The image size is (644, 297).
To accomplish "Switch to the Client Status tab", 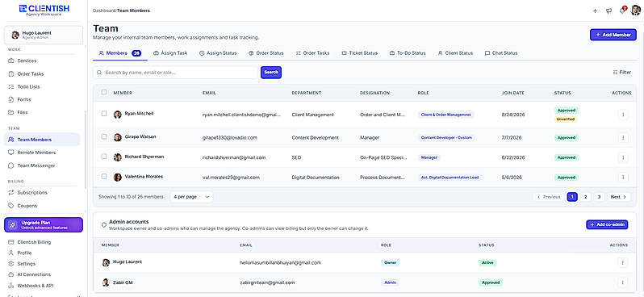I will pos(455,53).
